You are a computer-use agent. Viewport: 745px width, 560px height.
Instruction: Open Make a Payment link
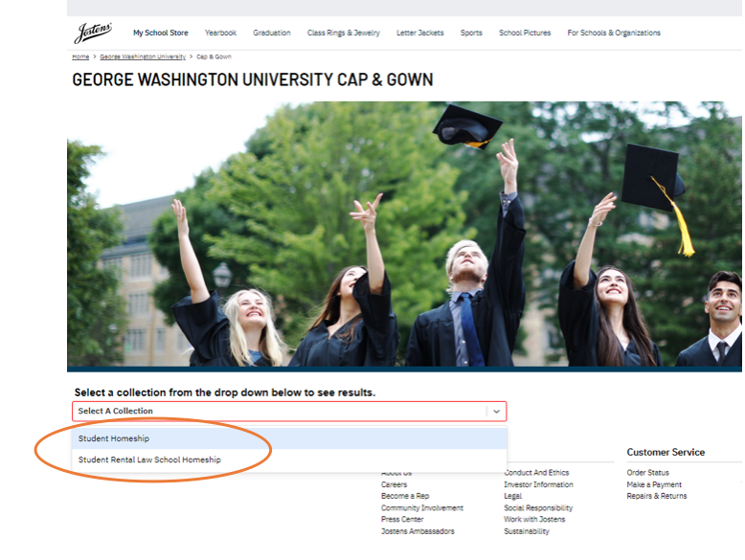coord(654,484)
